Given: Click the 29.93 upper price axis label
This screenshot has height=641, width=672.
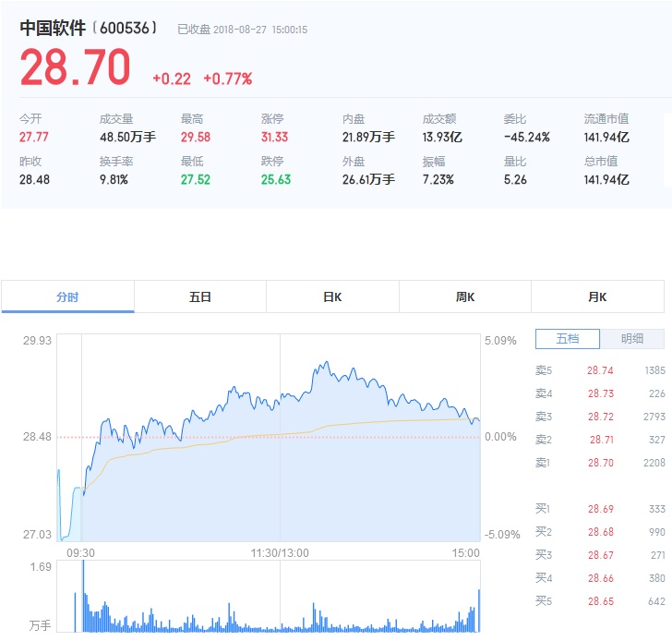Looking at the screenshot, I should (37, 341).
